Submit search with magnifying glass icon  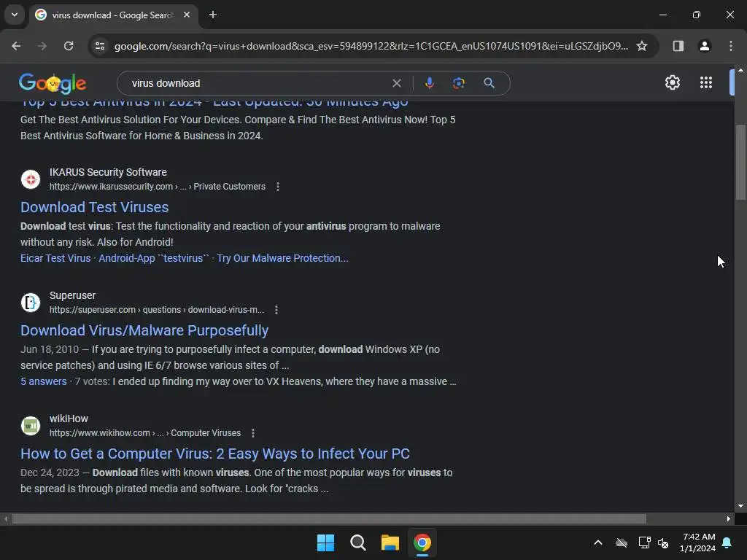489,83
